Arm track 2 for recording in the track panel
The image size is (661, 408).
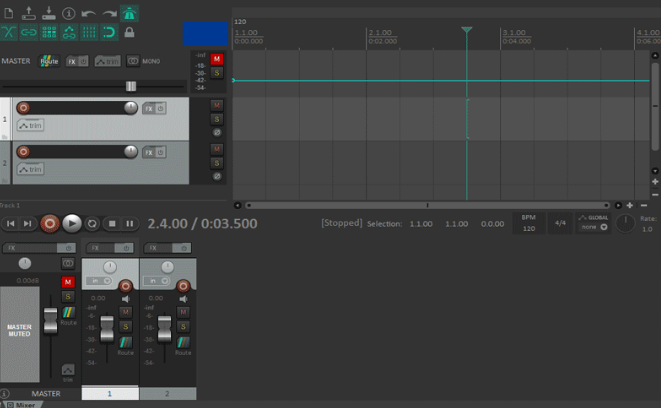(x=23, y=152)
